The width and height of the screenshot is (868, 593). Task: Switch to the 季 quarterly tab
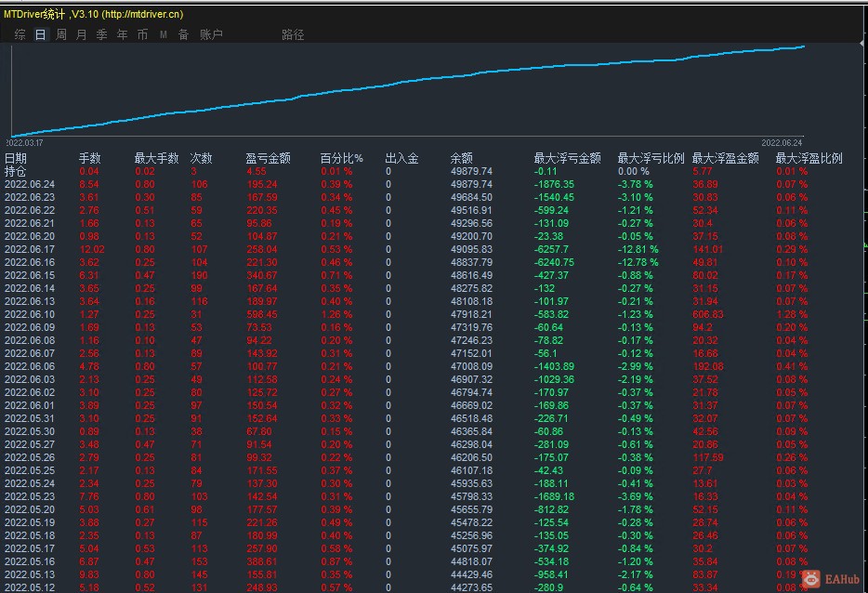click(x=101, y=34)
